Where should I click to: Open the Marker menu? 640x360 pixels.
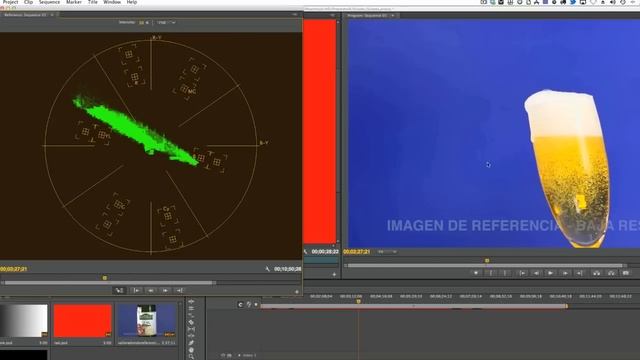74,2
